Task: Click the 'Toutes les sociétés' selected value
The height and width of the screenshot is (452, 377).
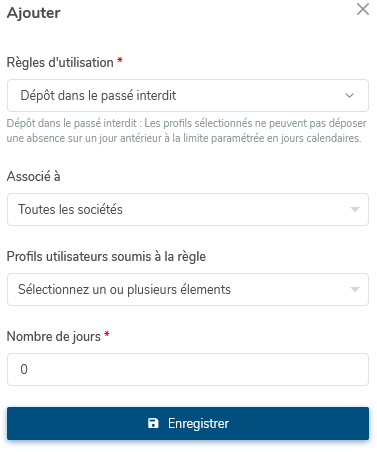Action: click(70, 209)
